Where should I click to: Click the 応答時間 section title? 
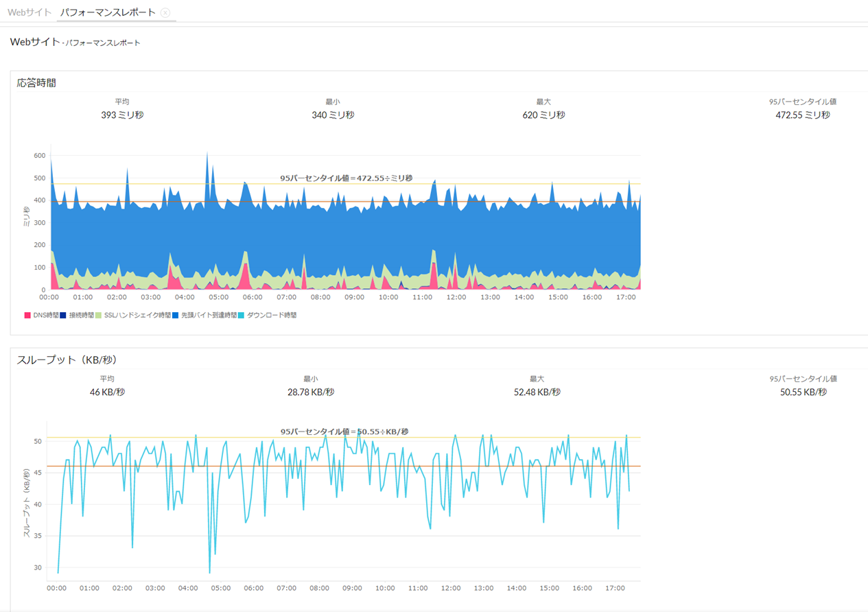point(36,83)
